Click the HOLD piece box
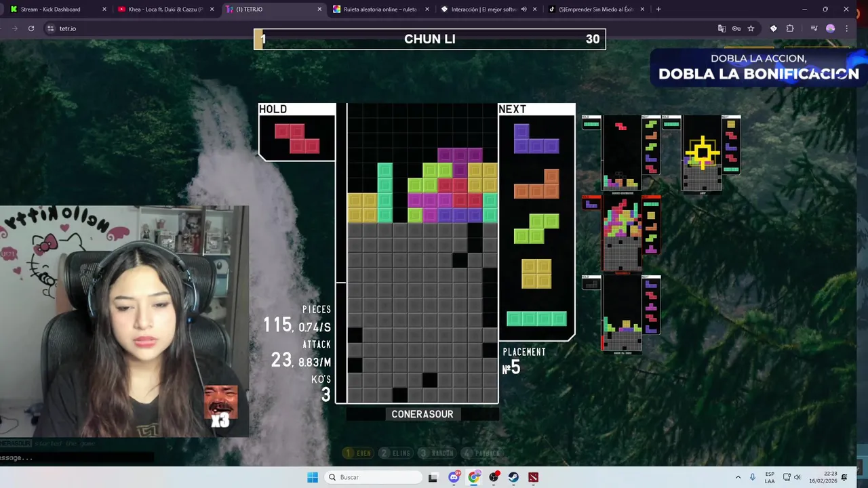Screen dimensions: 868x488 point(297,132)
